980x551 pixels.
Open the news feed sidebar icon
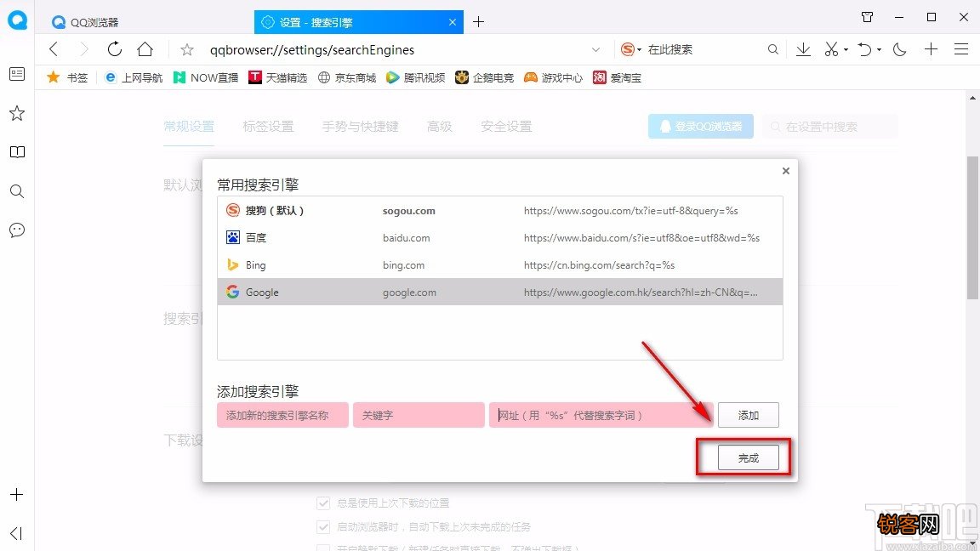(17, 74)
